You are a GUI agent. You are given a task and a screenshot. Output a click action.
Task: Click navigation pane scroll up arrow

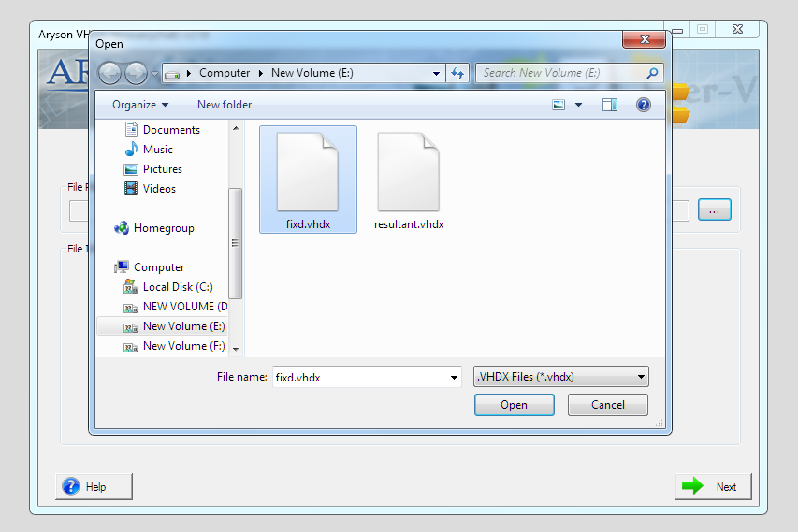click(236, 128)
